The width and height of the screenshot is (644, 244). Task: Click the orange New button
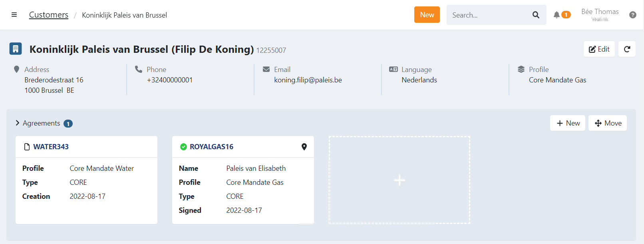click(427, 15)
